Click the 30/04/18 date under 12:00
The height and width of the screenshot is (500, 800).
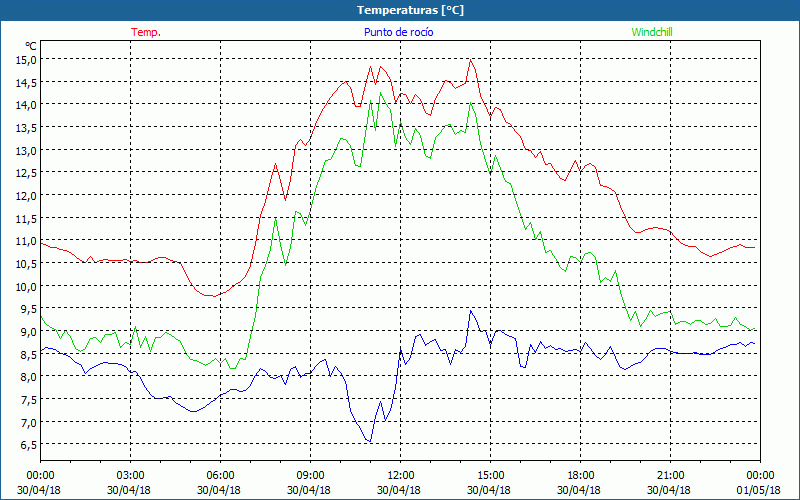pos(399,490)
